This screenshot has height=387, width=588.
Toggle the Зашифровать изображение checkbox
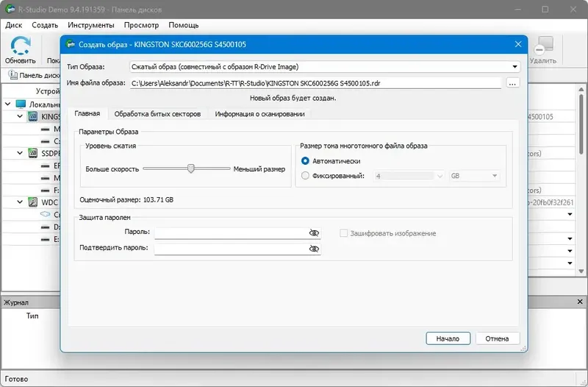[x=343, y=233]
